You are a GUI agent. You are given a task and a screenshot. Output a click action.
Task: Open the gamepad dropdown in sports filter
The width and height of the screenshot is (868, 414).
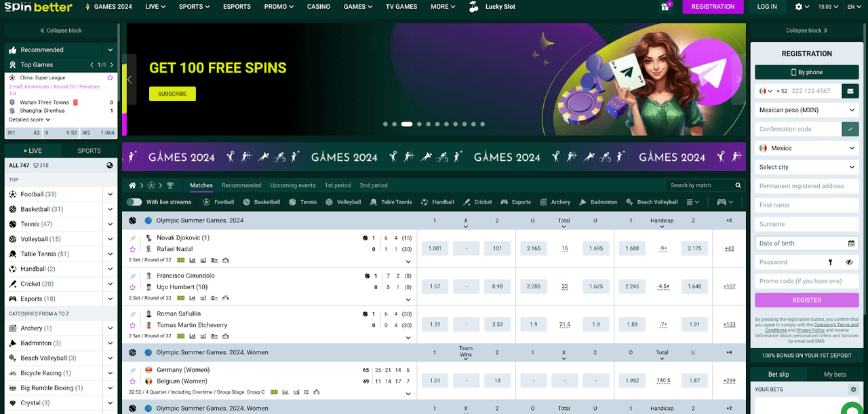coord(726,202)
